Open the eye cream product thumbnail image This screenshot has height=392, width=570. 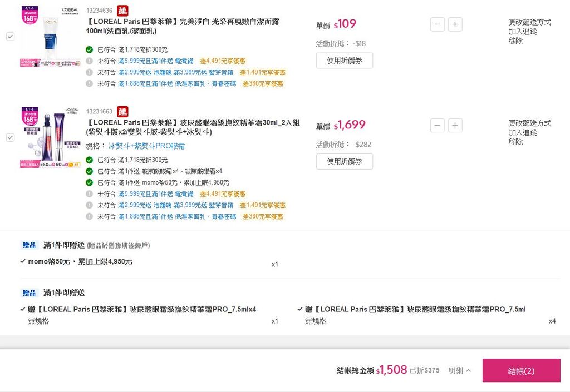point(51,137)
